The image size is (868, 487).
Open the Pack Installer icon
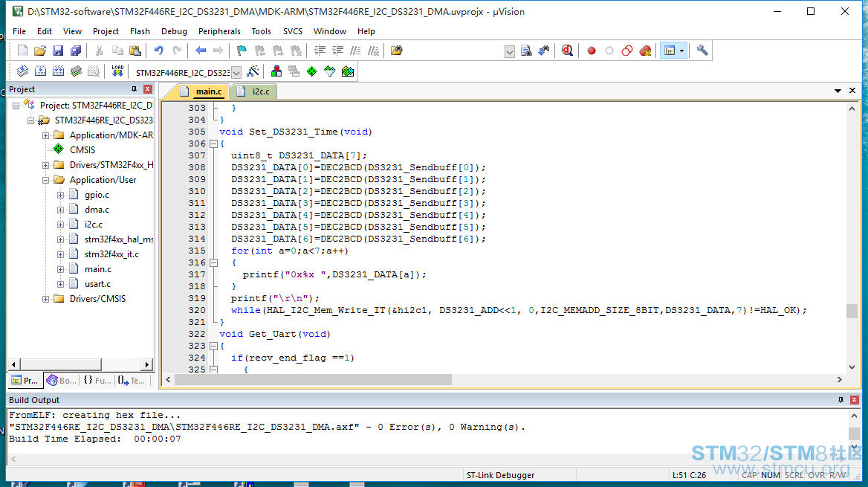pyautogui.click(x=348, y=71)
